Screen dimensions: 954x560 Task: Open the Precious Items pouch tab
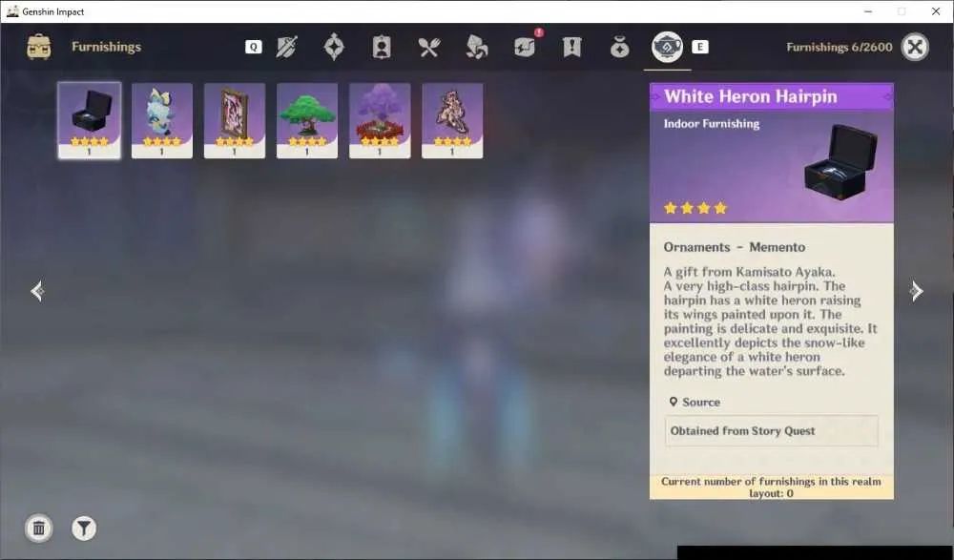point(619,47)
